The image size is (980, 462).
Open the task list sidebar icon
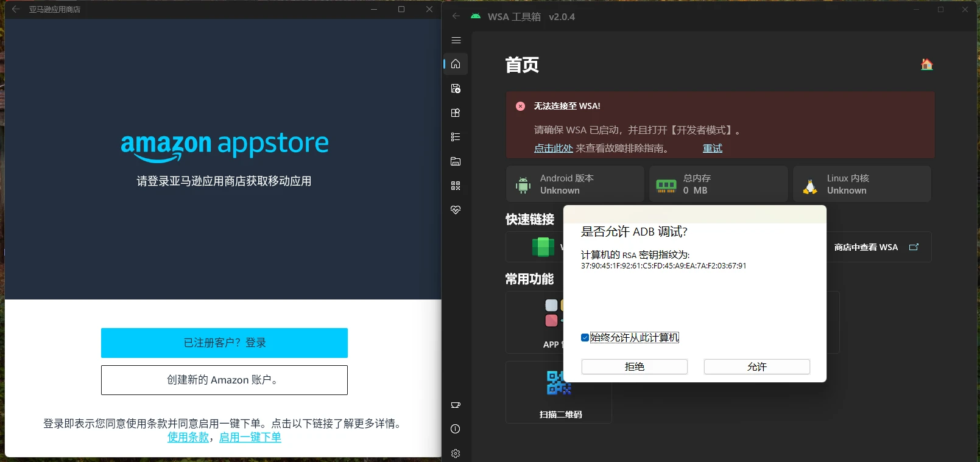point(456,137)
